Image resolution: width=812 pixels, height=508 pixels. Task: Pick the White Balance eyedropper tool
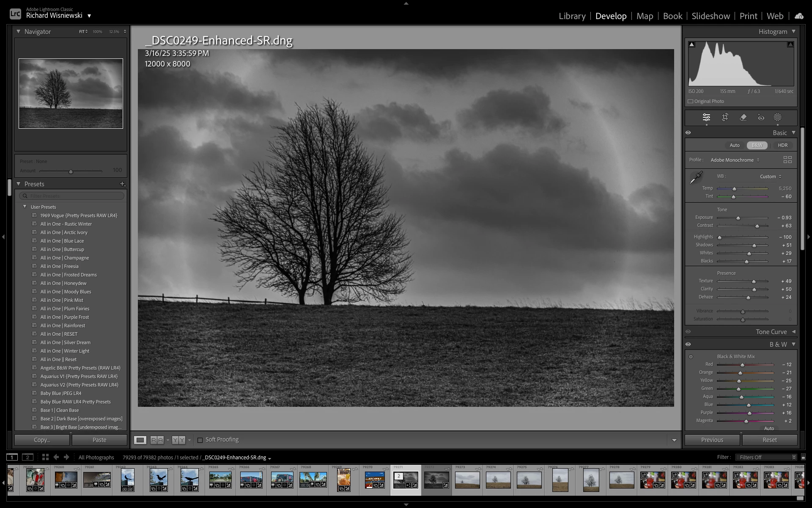point(696,177)
